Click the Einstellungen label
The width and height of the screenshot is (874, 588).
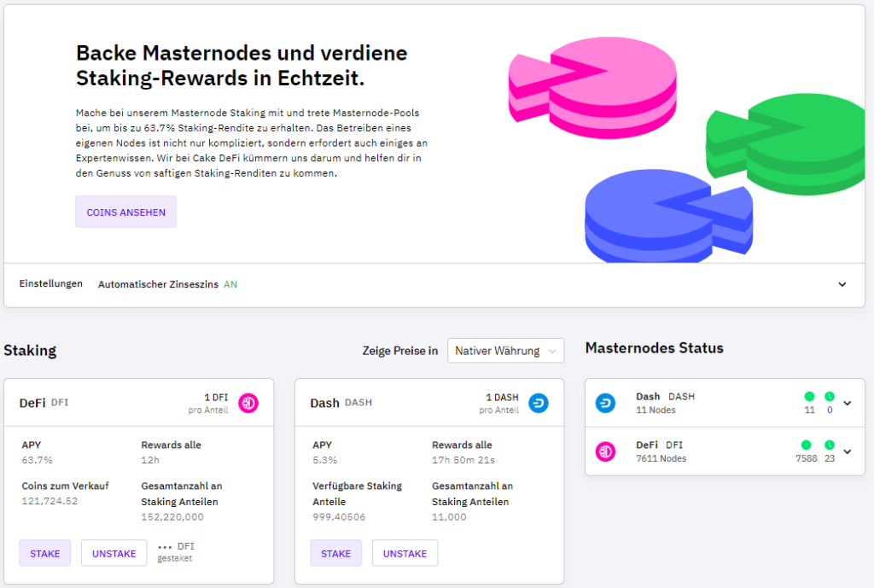pyautogui.click(x=50, y=283)
